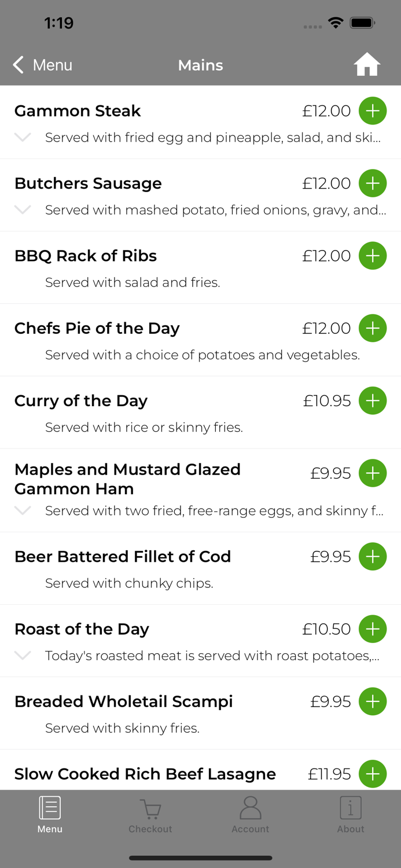Add Beer Battered Fillet of Cod
Screen dimensions: 401x868
pos(373,556)
